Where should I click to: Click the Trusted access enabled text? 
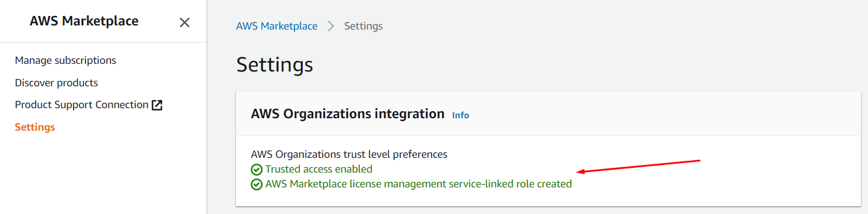tap(319, 169)
